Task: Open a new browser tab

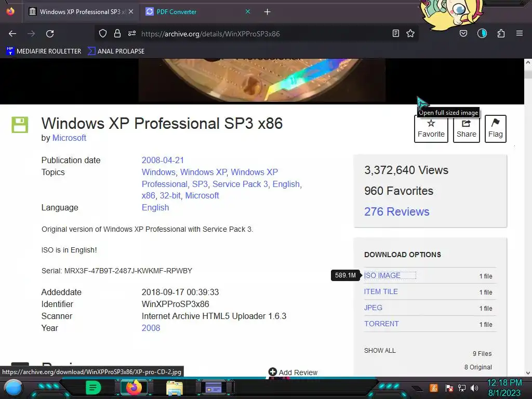Action: pyautogui.click(x=268, y=12)
